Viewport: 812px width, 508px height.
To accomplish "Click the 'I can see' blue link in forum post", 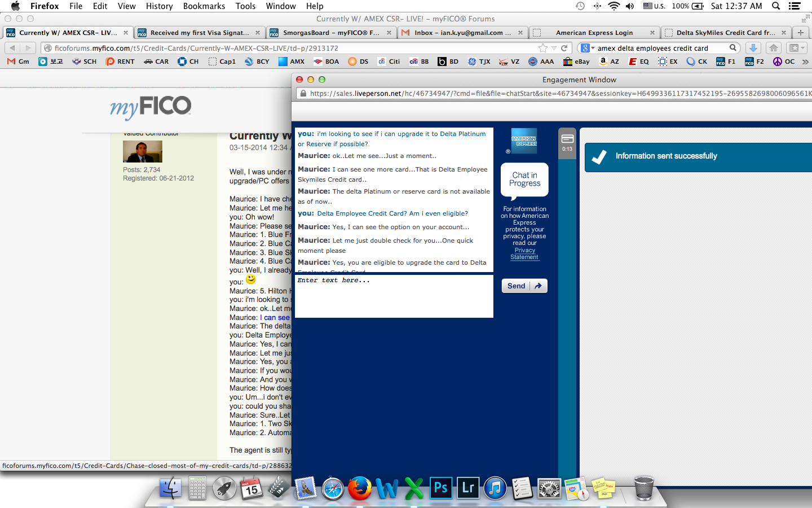I will tap(276, 317).
